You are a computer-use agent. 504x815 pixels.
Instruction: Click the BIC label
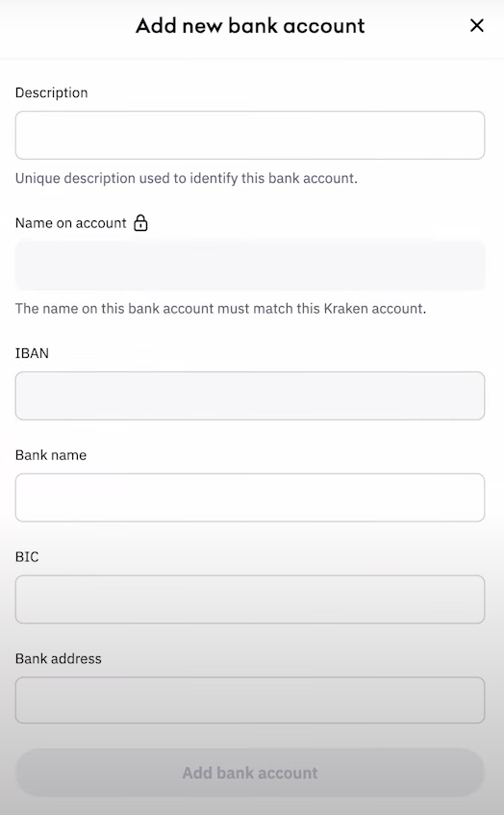pos(27,557)
